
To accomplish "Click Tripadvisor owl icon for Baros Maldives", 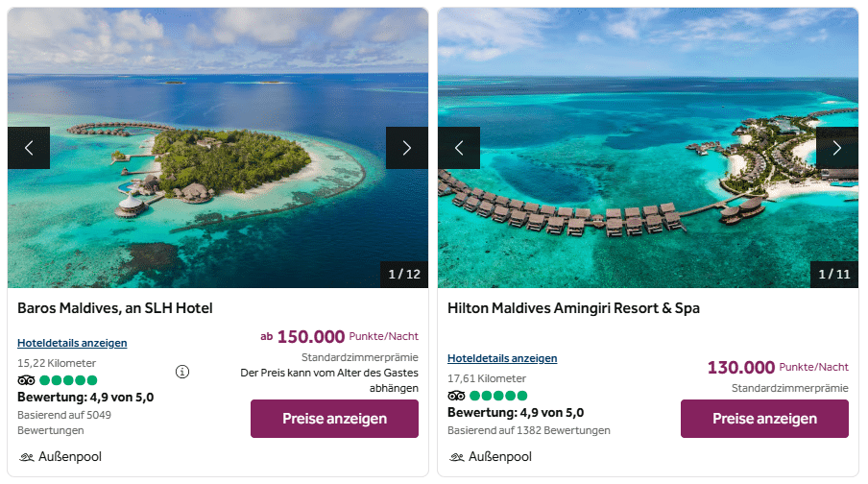I will click(x=26, y=380).
